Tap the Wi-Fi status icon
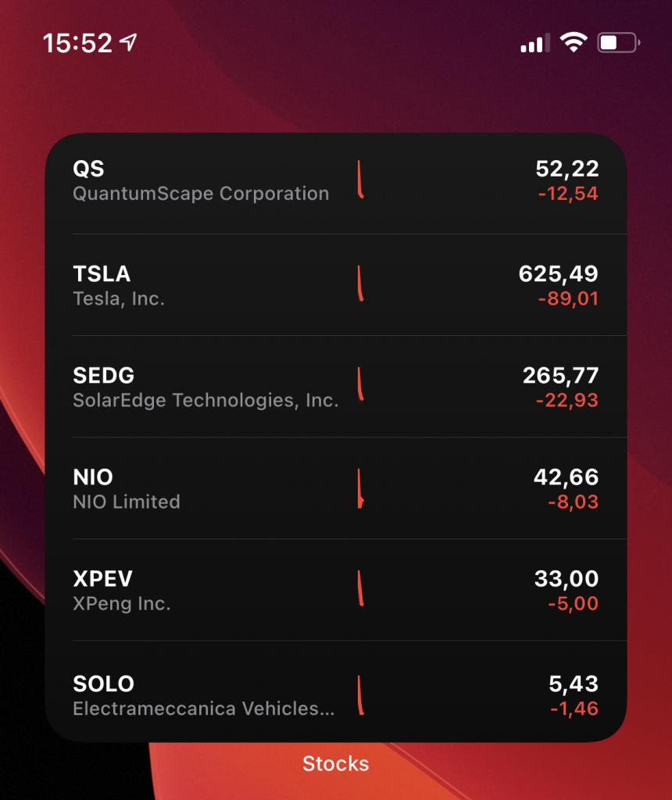The width and height of the screenshot is (672, 800). tap(574, 42)
